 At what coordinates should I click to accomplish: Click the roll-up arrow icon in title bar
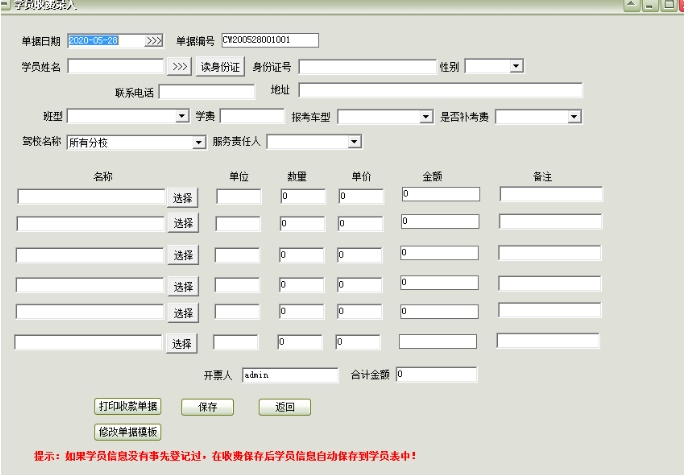632,5
